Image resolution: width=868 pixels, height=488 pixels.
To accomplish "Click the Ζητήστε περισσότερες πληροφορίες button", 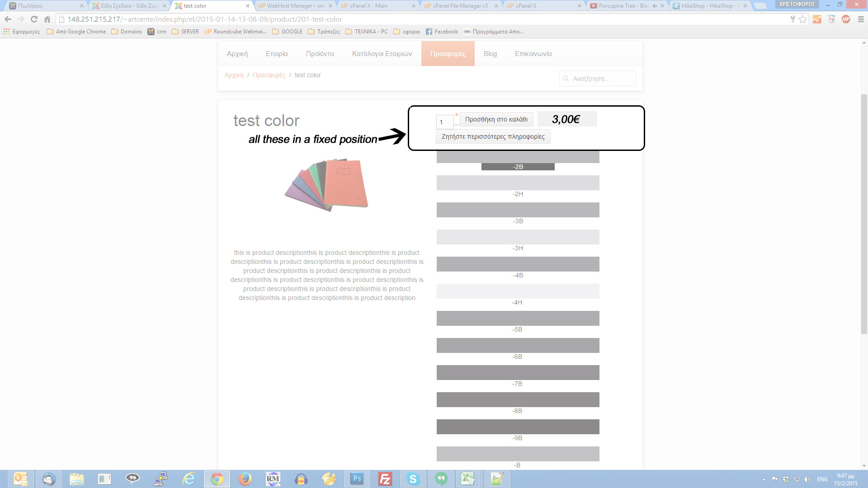I will tap(493, 136).
